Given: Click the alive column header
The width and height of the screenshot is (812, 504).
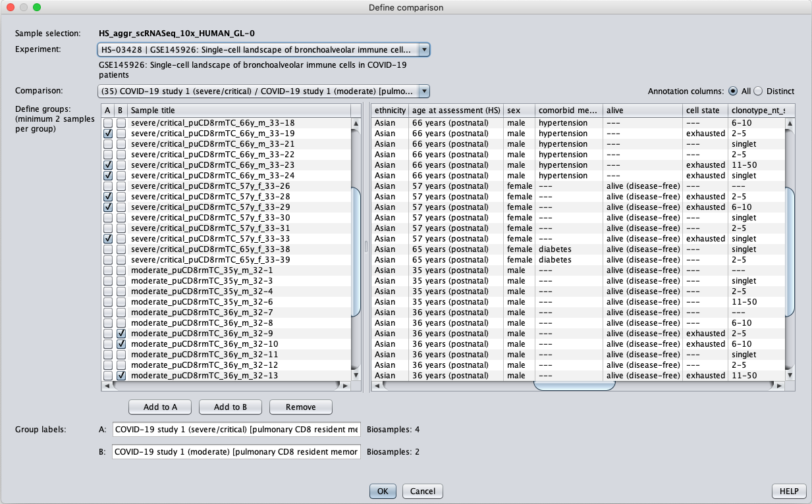Looking at the screenshot, I should pos(643,111).
